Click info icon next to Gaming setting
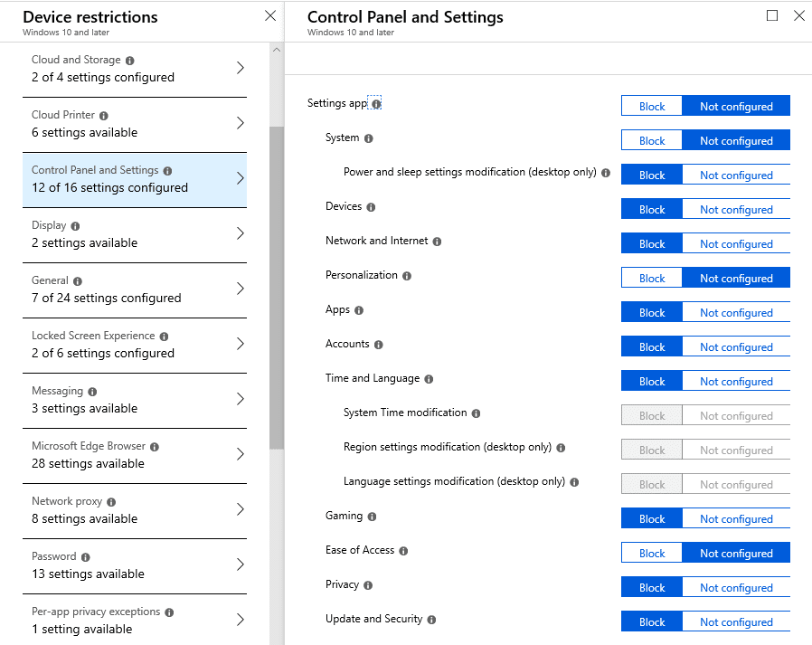The height and width of the screenshot is (645, 812). pyautogui.click(x=372, y=517)
